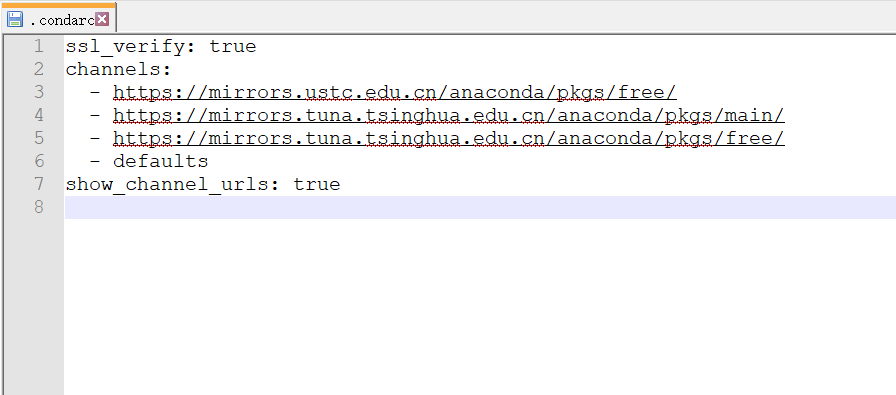The image size is (896, 395).
Task: Click line number 3 in the margin
Action: (x=39, y=92)
